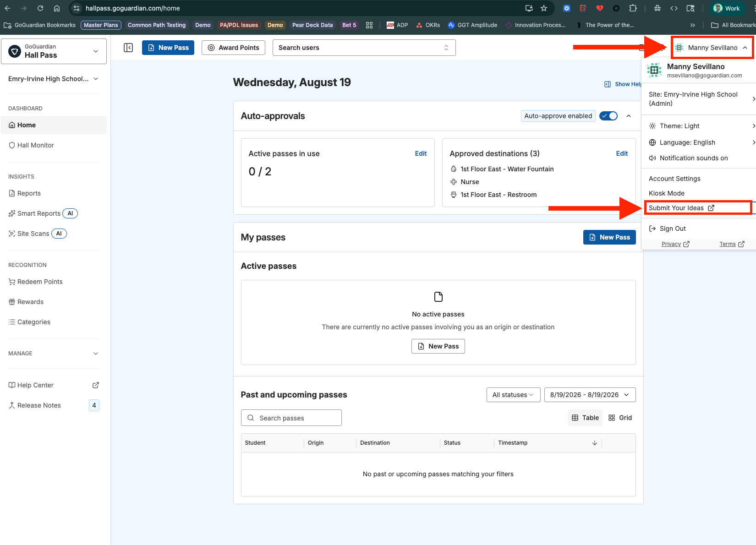Click the Destination column header
756x545 pixels.
tap(375, 443)
